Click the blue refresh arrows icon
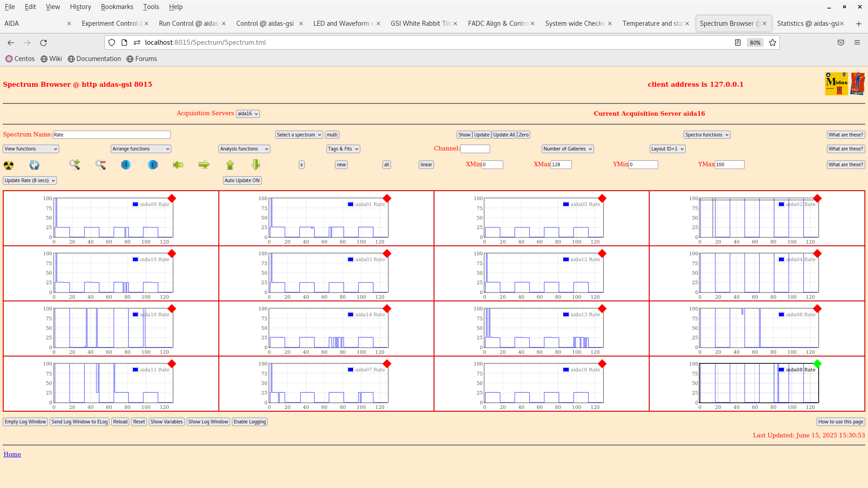This screenshot has height=488, width=868. (x=34, y=165)
